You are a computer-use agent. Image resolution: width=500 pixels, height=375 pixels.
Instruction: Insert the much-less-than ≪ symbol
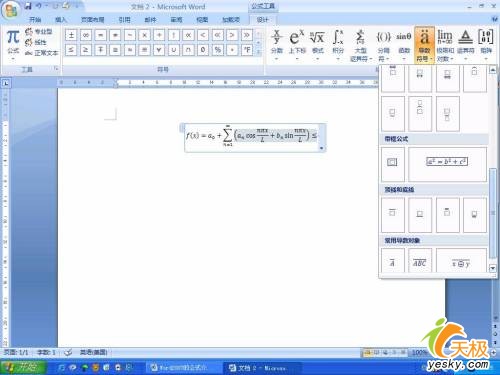tap(218, 35)
